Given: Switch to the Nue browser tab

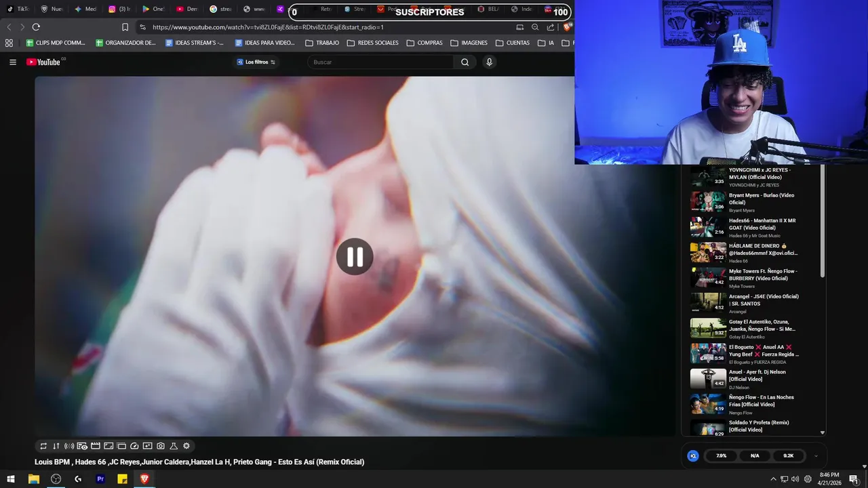Looking at the screenshot, I should (x=52, y=9).
